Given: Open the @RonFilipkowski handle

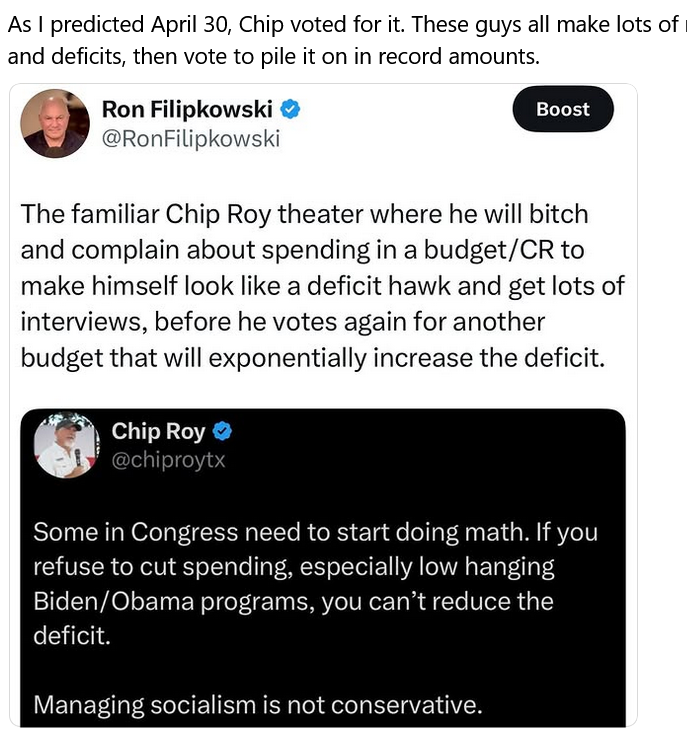Looking at the screenshot, I should click(191, 139).
